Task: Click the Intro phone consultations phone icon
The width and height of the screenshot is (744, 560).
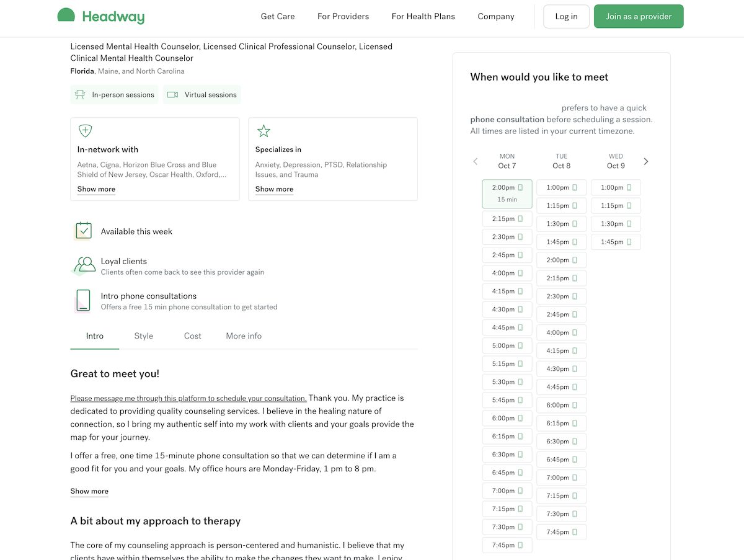Action: tap(83, 301)
